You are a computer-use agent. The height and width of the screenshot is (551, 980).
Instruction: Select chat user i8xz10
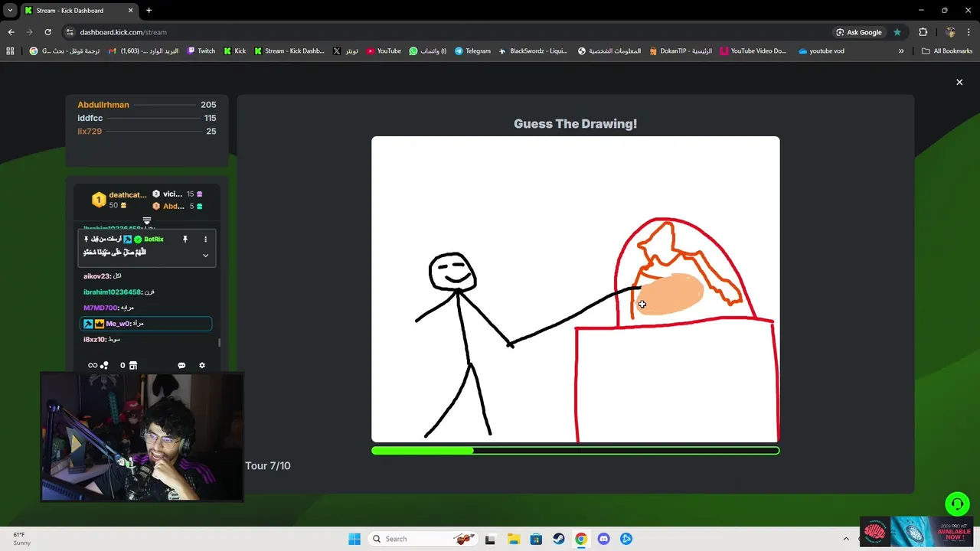95,339
